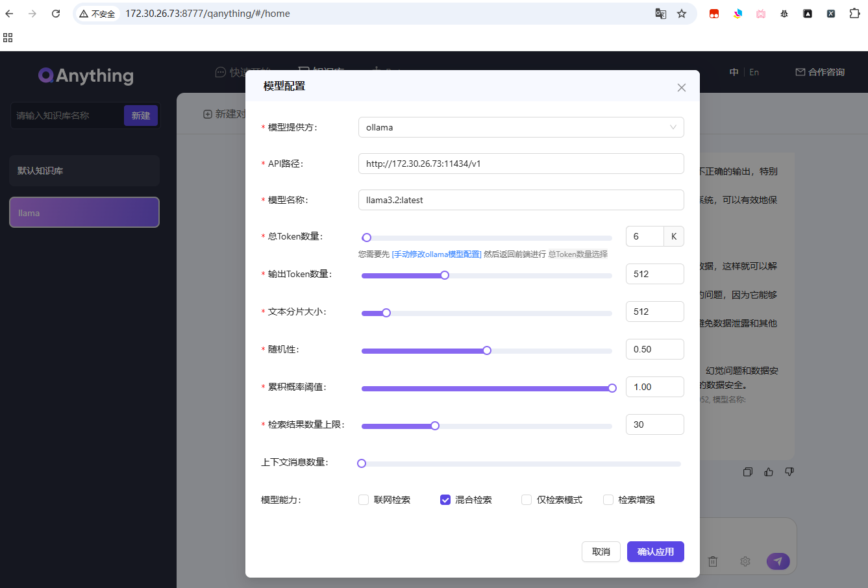Click the black triangle extension icon
Viewport: 868px width, 588px height.
pyautogui.click(x=808, y=14)
